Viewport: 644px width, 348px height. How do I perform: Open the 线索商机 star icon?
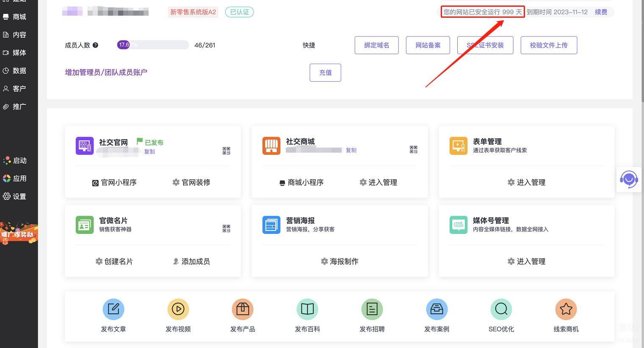(566, 310)
